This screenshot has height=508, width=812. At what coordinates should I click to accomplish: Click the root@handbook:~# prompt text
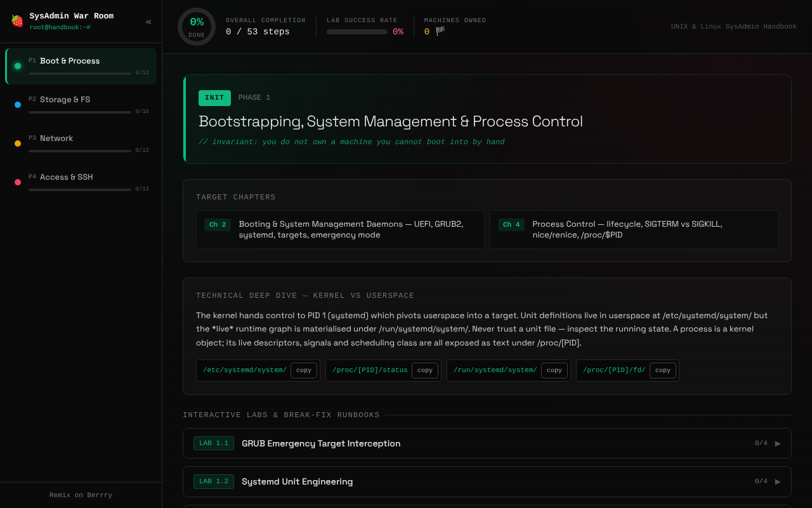[x=60, y=27]
